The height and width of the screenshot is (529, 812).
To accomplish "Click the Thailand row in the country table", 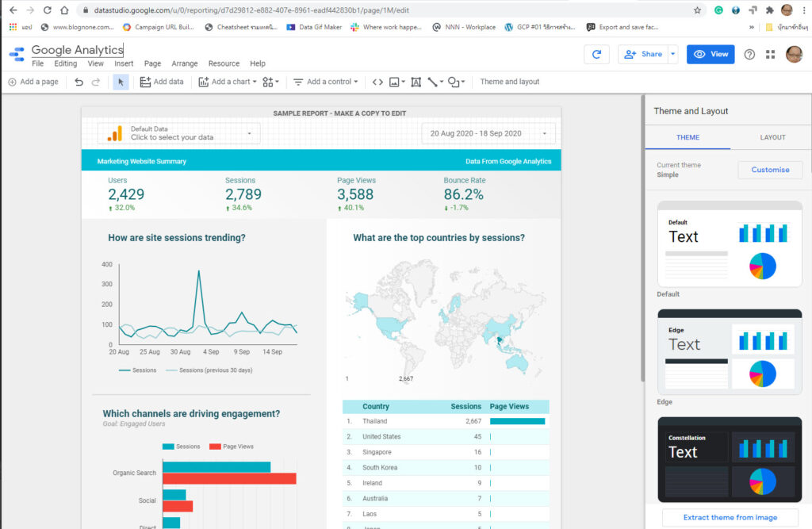I will [446, 421].
